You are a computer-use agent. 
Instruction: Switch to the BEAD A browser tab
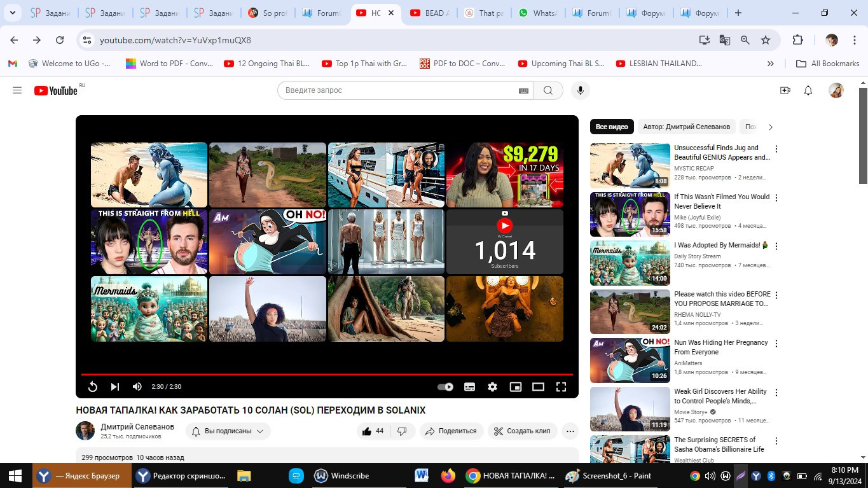[430, 13]
